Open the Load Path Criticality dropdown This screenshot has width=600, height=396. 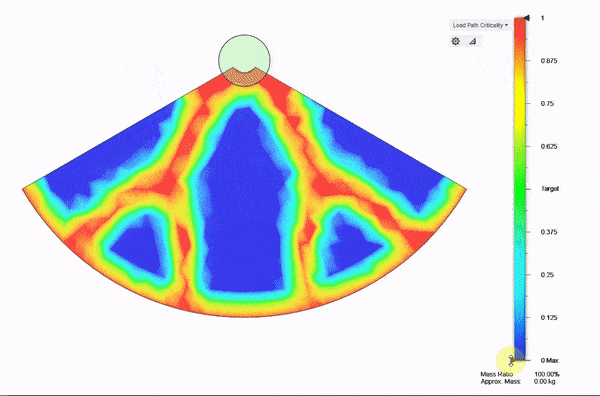(480, 25)
